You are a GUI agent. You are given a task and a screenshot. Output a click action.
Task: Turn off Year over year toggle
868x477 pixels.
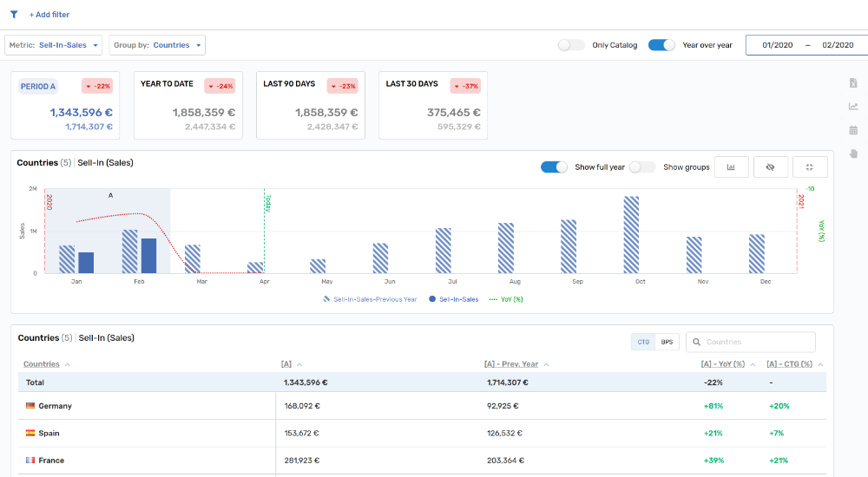tap(661, 45)
